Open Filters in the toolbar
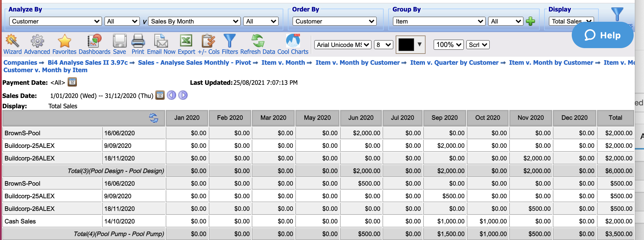 tap(230, 44)
